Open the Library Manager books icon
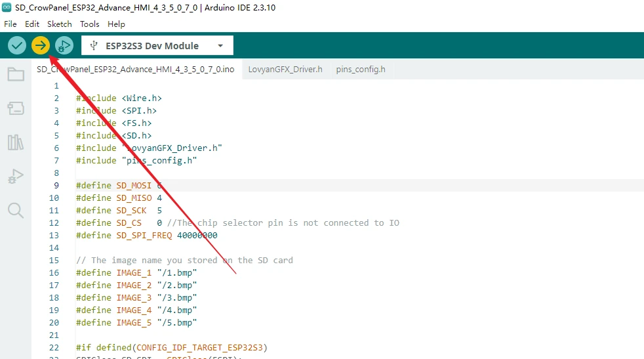Image resolution: width=644 pixels, height=359 pixels. pos(16,142)
